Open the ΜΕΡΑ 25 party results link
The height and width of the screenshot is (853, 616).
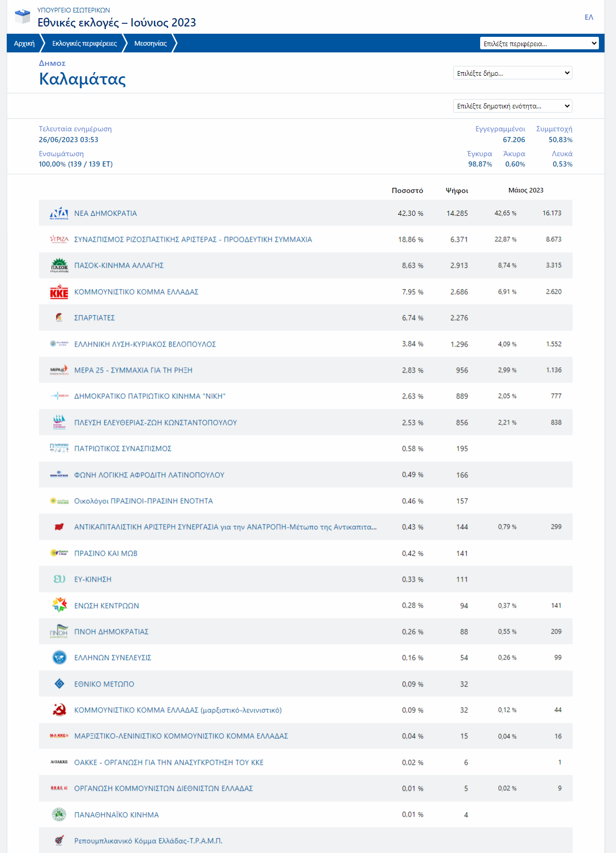133,370
